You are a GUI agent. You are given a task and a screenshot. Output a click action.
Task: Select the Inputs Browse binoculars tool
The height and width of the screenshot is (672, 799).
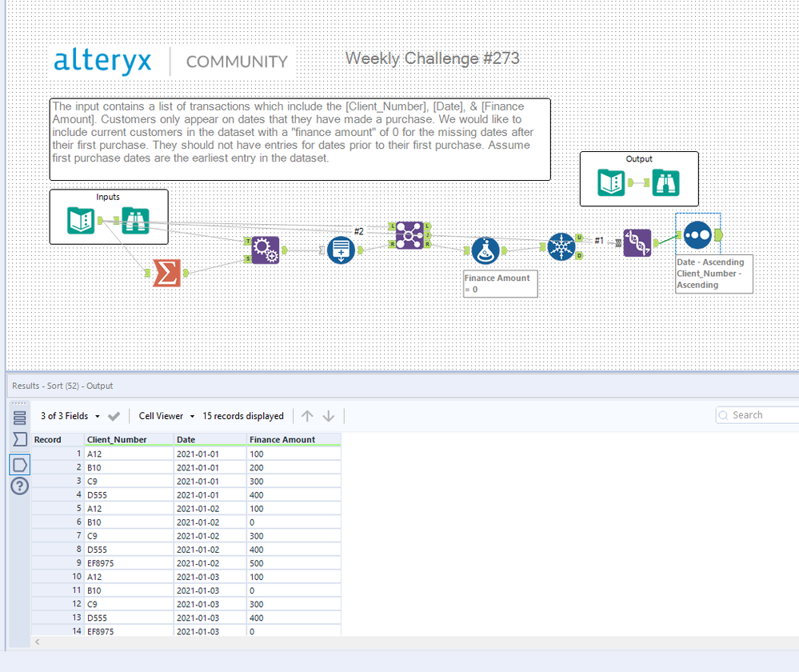(135, 220)
